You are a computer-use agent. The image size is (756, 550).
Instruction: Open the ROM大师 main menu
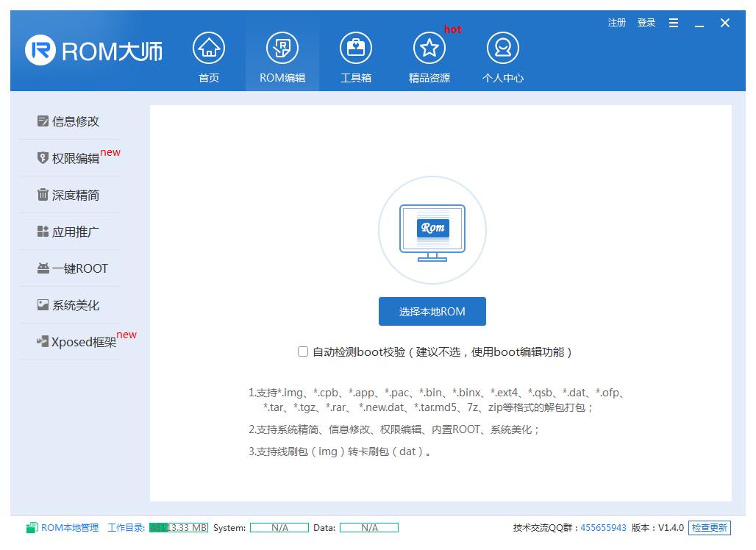[673, 23]
